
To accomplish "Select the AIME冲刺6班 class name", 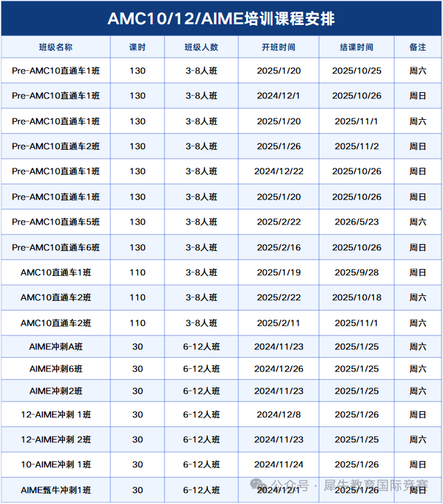I will pos(56,369).
